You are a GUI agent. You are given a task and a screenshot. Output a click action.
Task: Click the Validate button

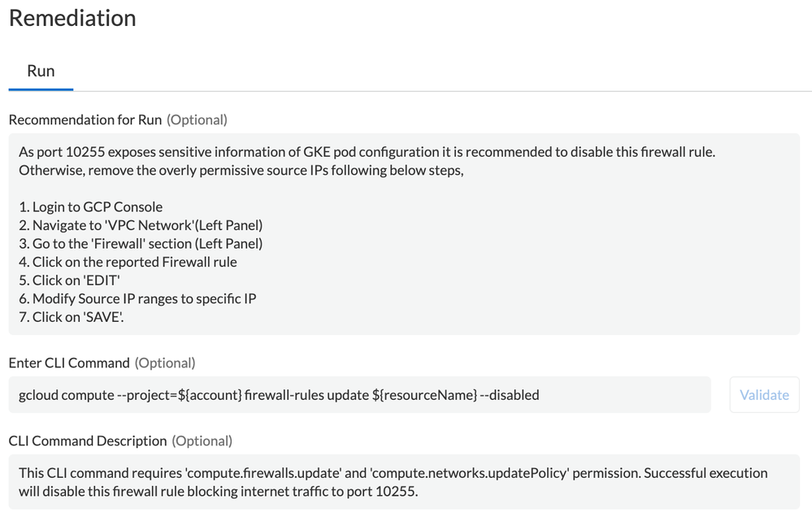click(763, 394)
